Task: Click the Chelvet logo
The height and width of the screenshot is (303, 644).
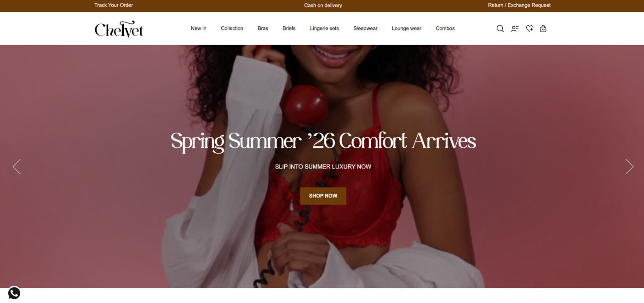Action: point(119,29)
